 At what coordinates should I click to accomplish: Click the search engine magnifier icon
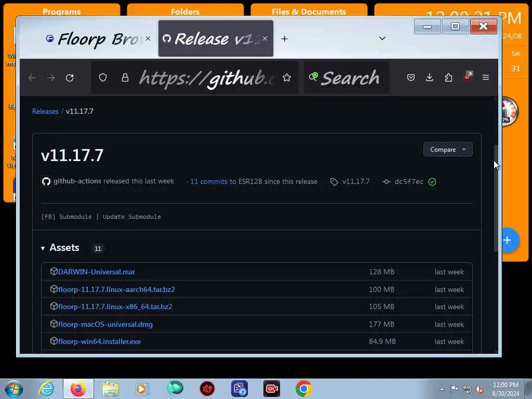click(x=313, y=77)
